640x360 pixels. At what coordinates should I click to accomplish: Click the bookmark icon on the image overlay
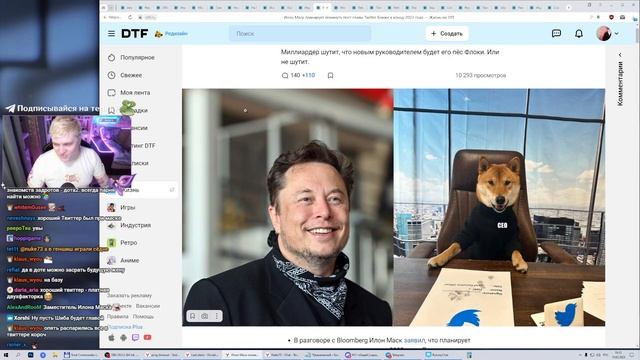(193, 316)
